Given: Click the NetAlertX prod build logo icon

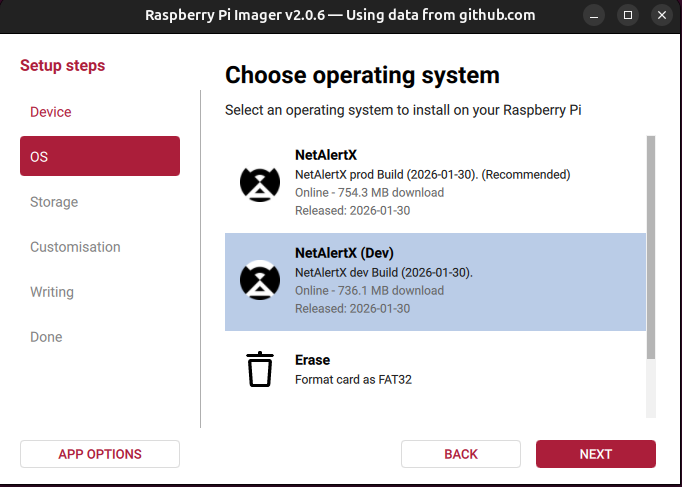Looking at the screenshot, I should click(260, 183).
